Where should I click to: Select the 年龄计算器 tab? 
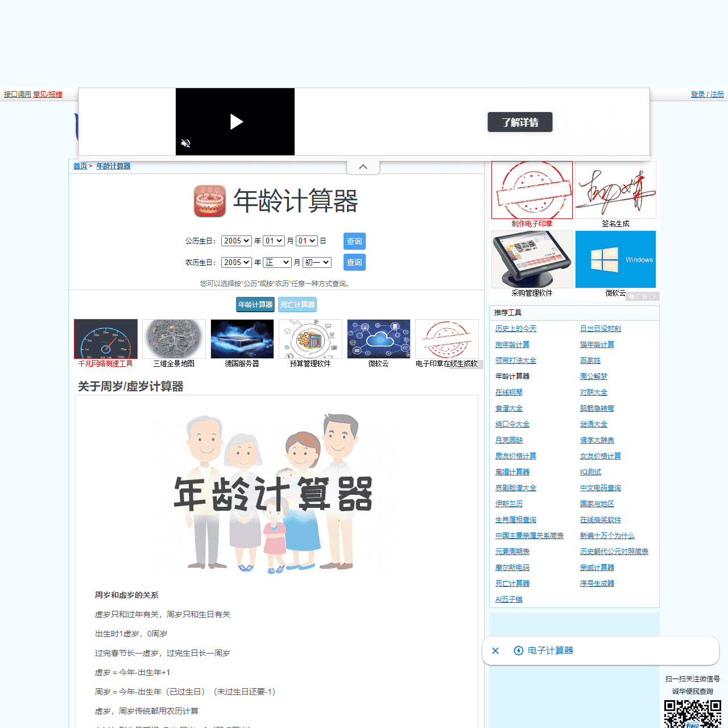pos(255,305)
